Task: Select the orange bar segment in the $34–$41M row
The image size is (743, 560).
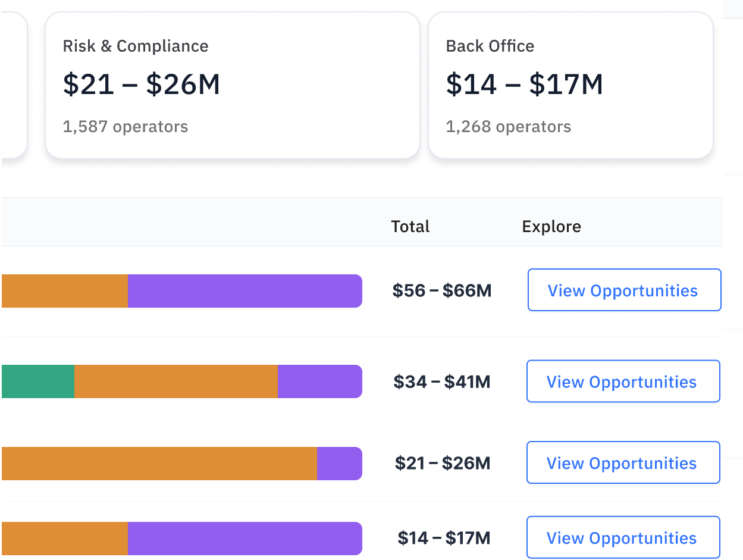Action: (175, 381)
